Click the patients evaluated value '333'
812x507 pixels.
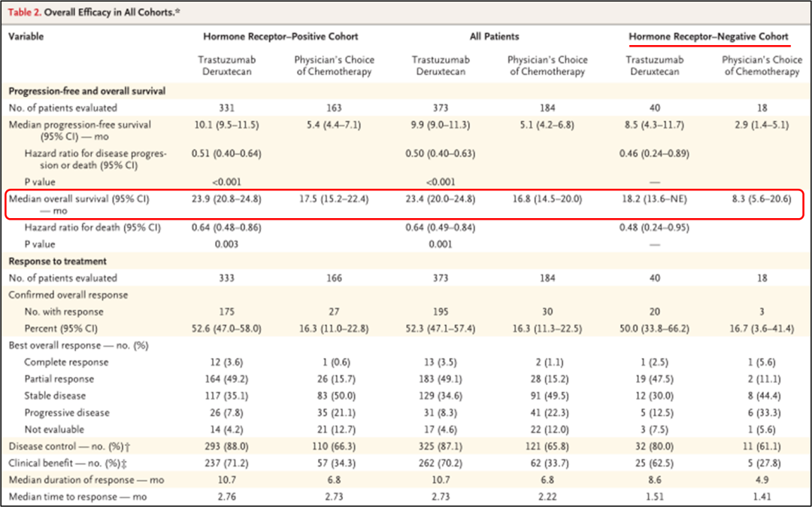point(226,278)
